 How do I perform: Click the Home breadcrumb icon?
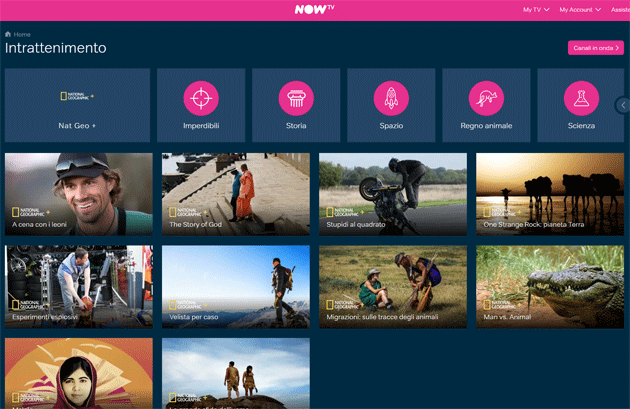point(9,35)
